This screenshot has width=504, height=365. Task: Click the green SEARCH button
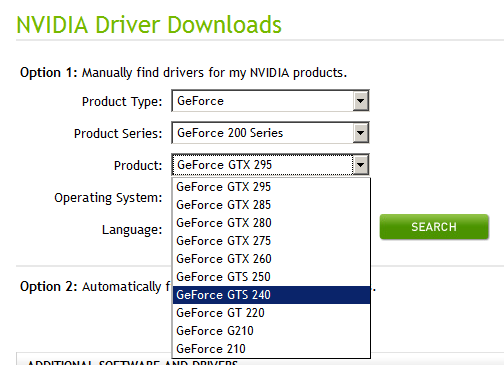(434, 227)
